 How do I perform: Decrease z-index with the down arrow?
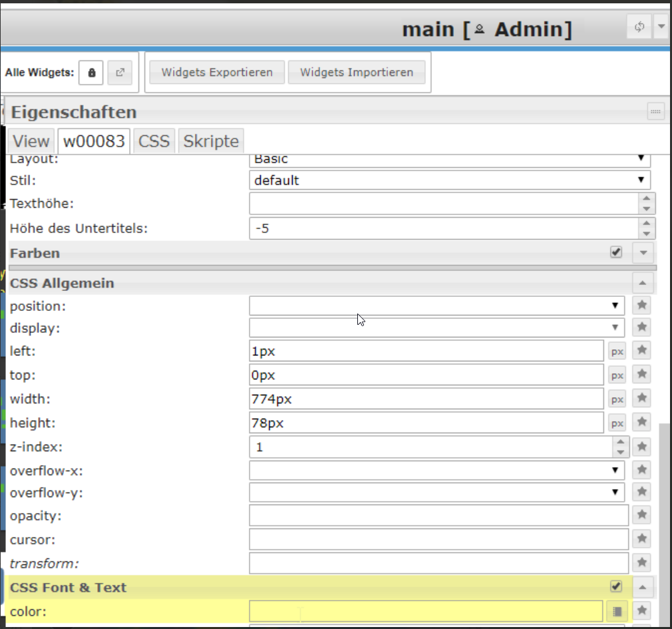click(621, 453)
